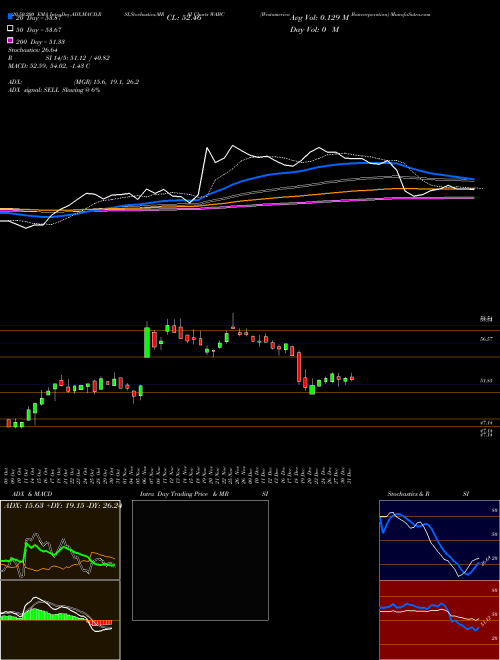The width and height of the screenshot is (500, 660).
Task: Open the MunafaSutra.com link in header
Action: tap(410, 14)
